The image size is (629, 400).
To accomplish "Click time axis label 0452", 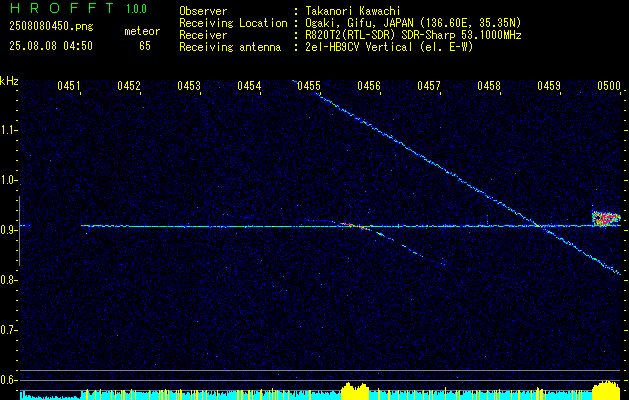I will tap(129, 85).
